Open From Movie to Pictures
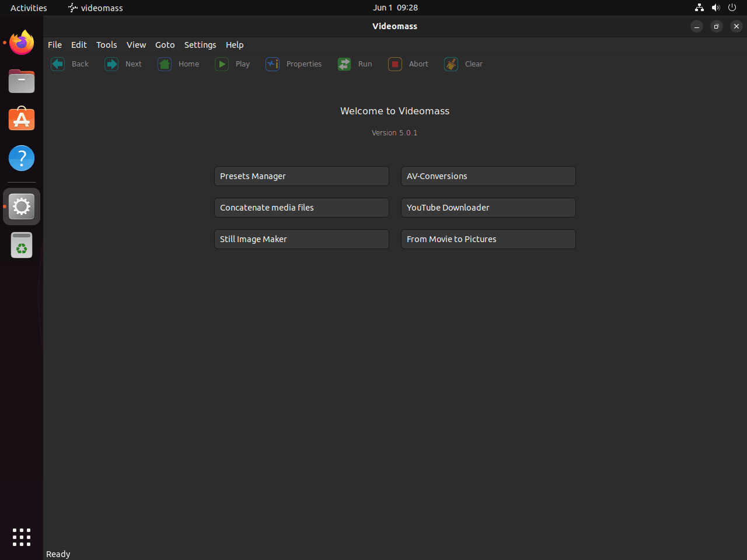The height and width of the screenshot is (560, 747). point(488,239)
